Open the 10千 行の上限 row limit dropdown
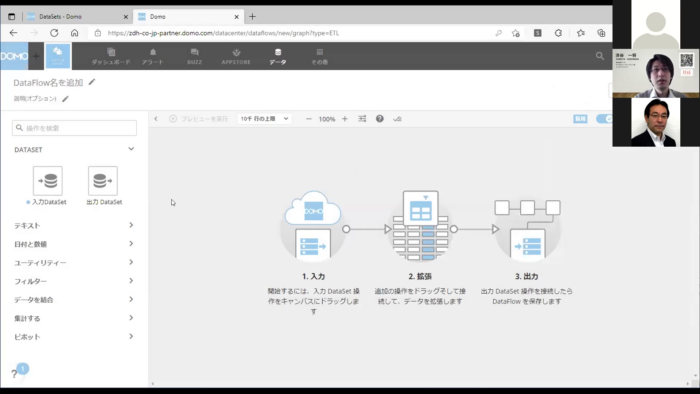Viewport: 700px width, 394px height. tap(264, 119)
